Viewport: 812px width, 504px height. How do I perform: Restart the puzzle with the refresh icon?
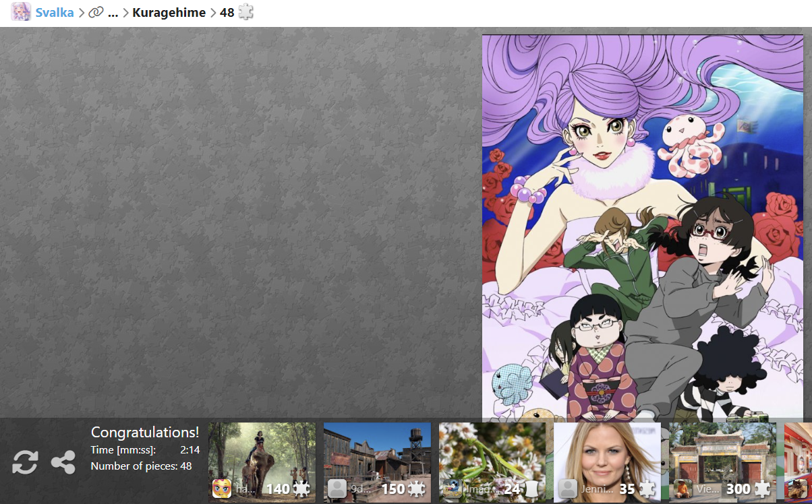coord(25,462)
